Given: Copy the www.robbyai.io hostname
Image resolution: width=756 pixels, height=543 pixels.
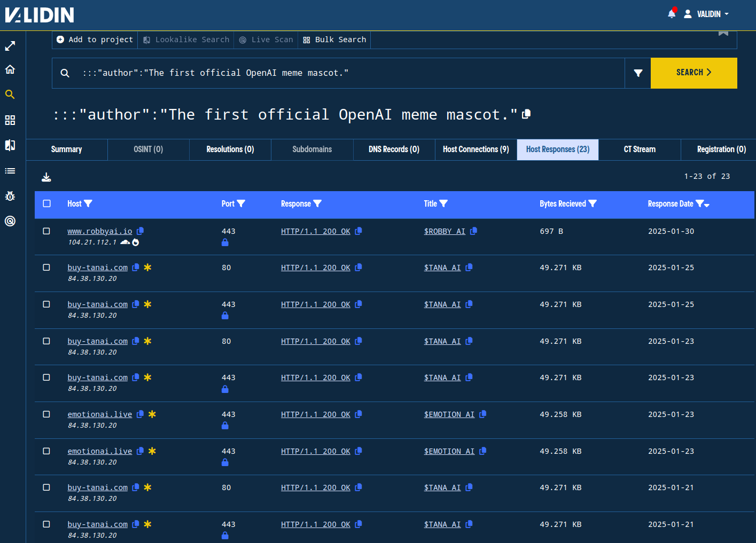Looking at the screenshot, I should pos(141,231).
